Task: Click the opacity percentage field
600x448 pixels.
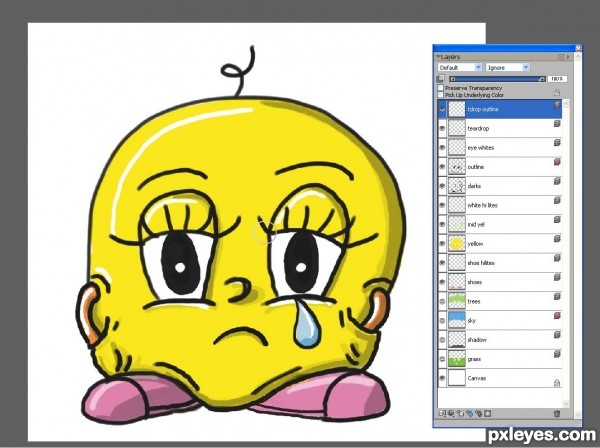Action: pyautogui.click(x=557, y=79)
